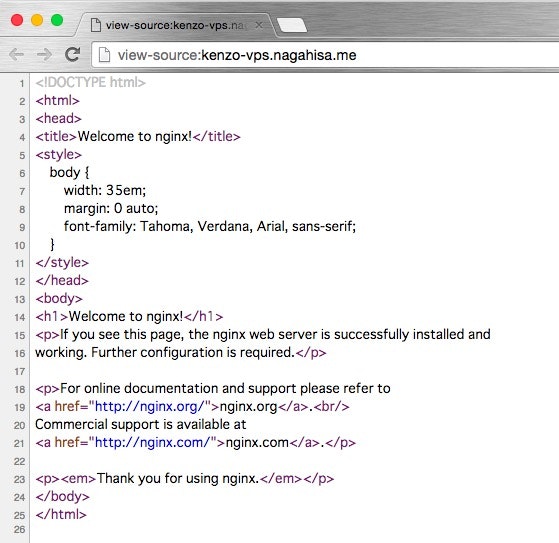The width and height of the screenshot is (559, 543).
Task: Close window with red button
Action: 17,20
